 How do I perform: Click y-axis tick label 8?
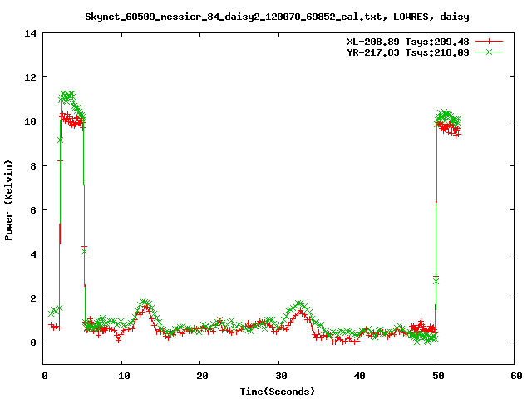pyautogui.click(x=33, y=166)
